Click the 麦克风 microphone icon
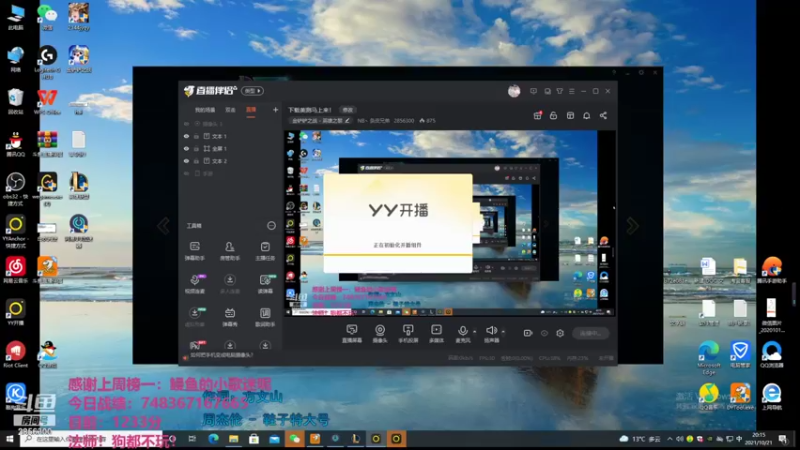The width and height of the screenshot is (800, 450). 462,333
